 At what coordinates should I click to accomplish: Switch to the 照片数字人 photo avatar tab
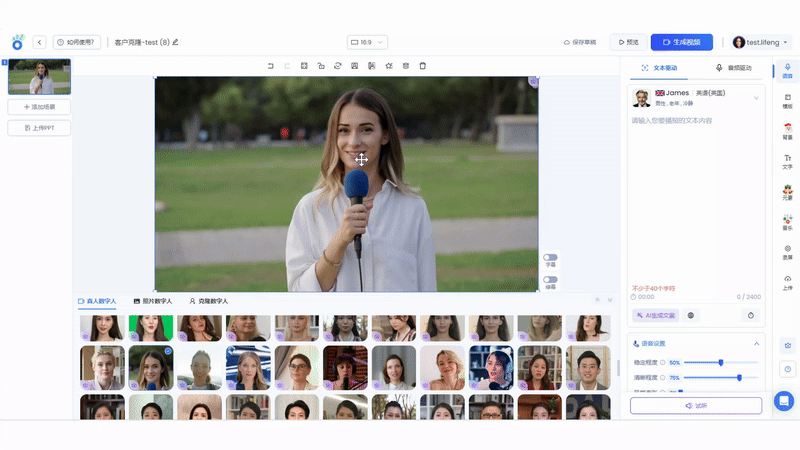[x=153, y=301]
